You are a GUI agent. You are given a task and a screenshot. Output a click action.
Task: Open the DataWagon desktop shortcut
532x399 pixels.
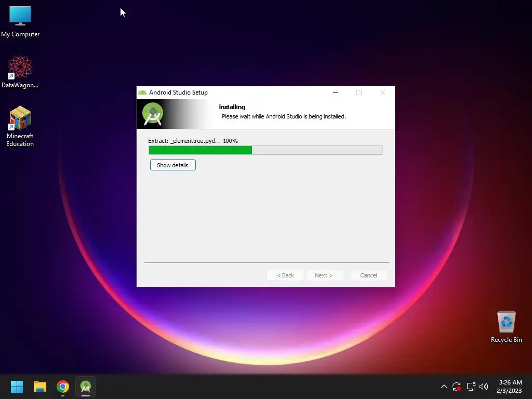[x=20, y=72]
